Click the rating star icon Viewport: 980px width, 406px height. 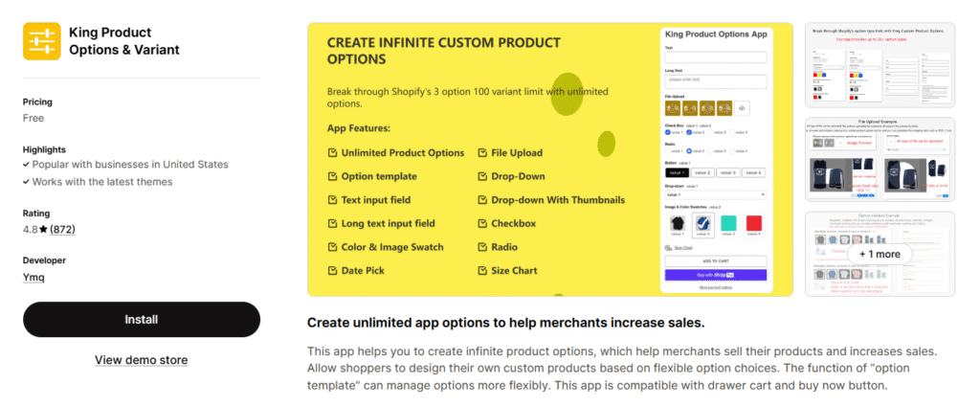(x=41, y=230)
